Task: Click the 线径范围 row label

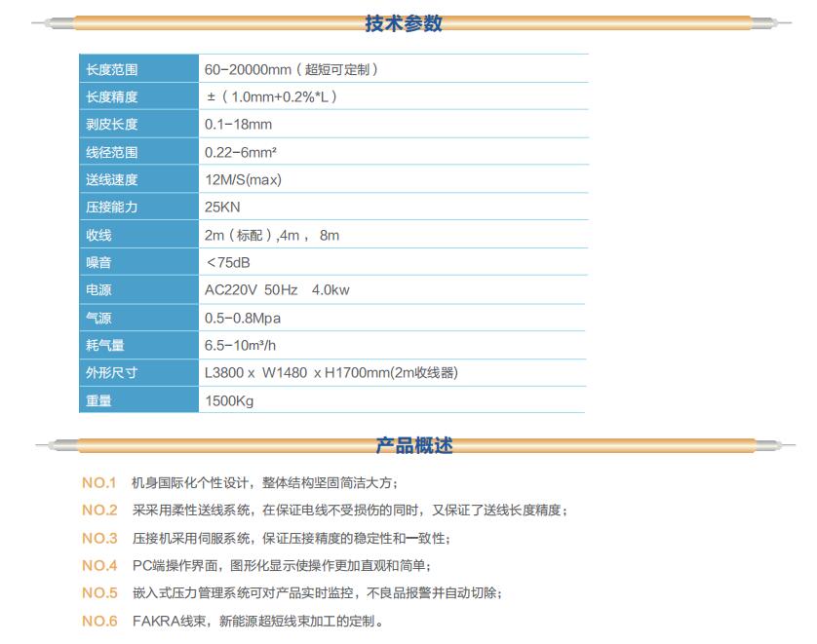Action: click(110, 152)
